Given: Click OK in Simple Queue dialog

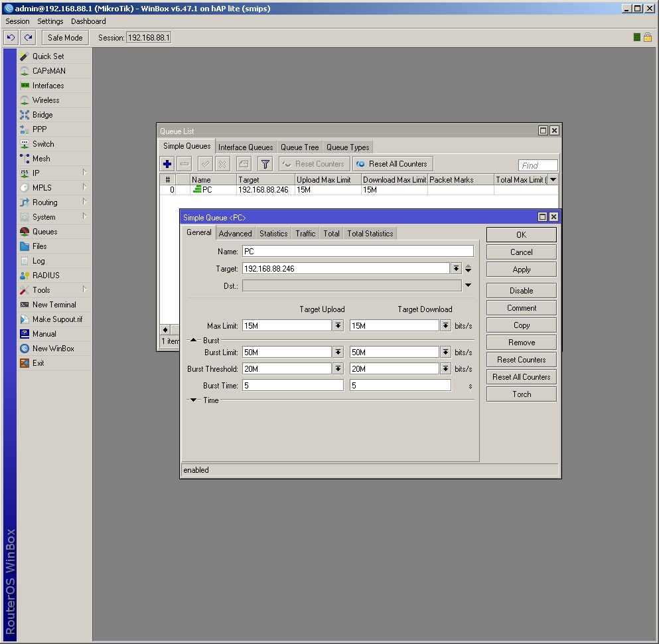Looking at the screenshot, I should click(x=522, y=235).
